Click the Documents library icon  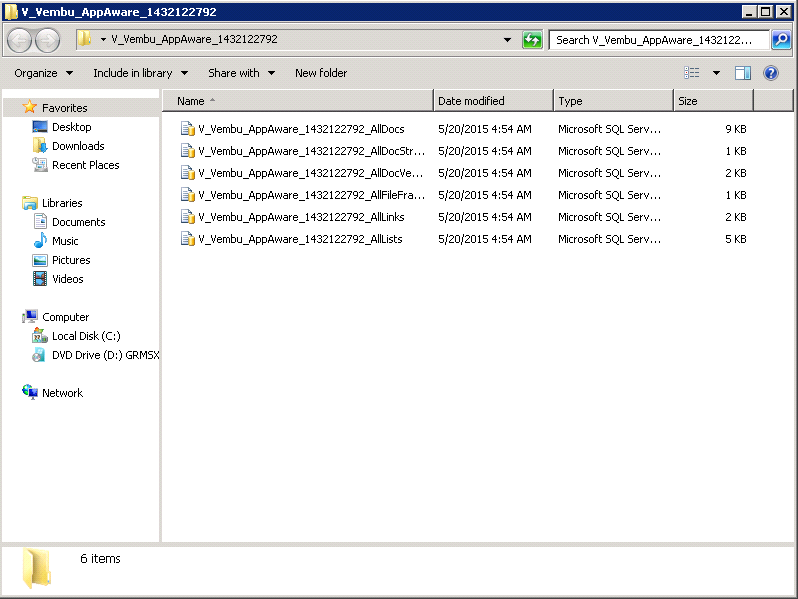point(40,221)
